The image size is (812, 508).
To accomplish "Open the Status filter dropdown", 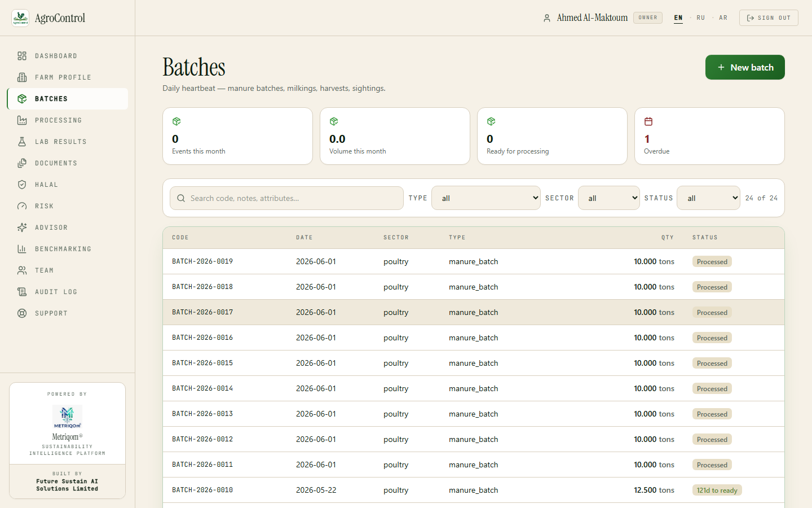I will [x=708, y=198].
